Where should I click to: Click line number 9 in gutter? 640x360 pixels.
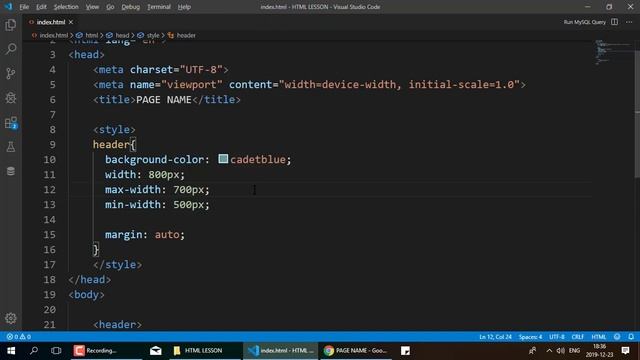tap(52, 144)
